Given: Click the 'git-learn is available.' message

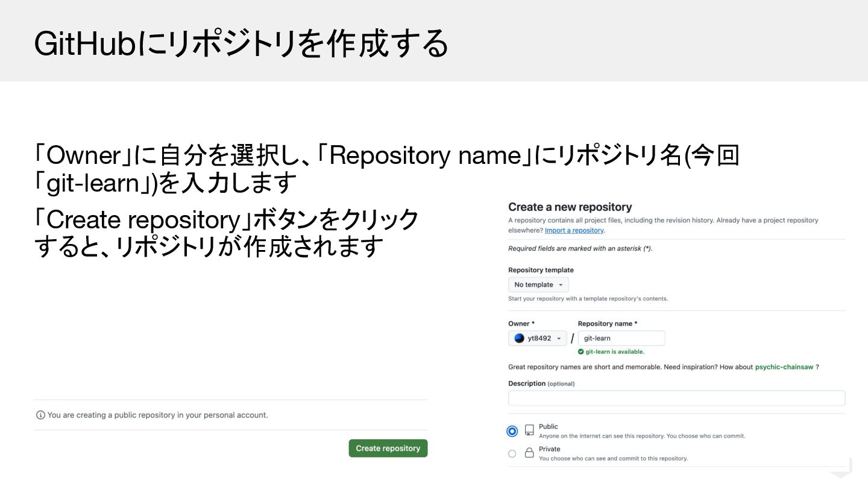Looking at the screenshot, I should pyautogui.click(x=615, y=352).
